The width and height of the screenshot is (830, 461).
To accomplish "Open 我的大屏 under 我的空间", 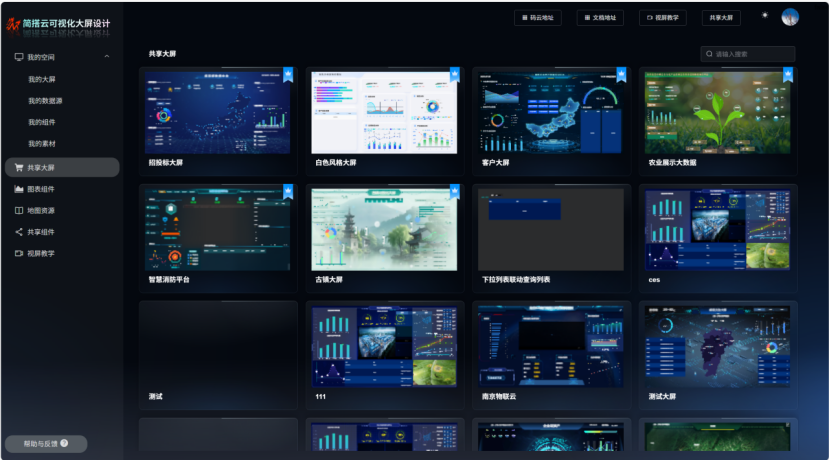I will (42, 79).
